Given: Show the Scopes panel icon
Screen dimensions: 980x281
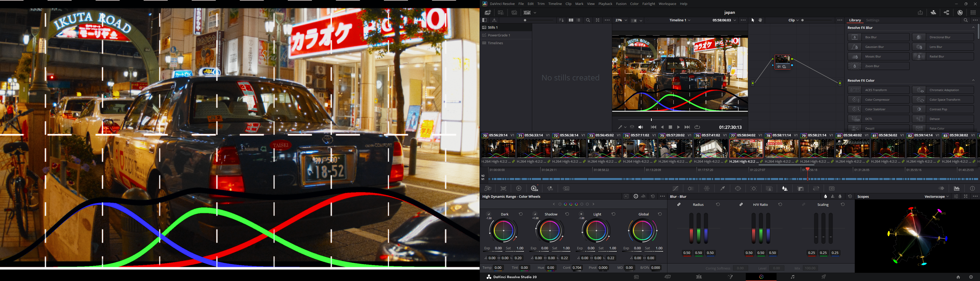Looking at the screenshot, I should click(957, 188).
